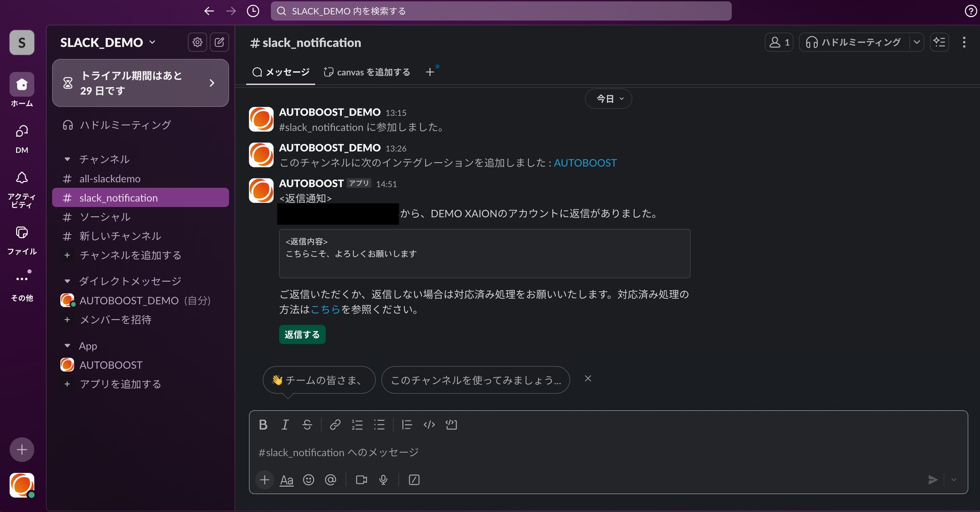
Task: Toggle italic formatting
Action: pos(285,425)
